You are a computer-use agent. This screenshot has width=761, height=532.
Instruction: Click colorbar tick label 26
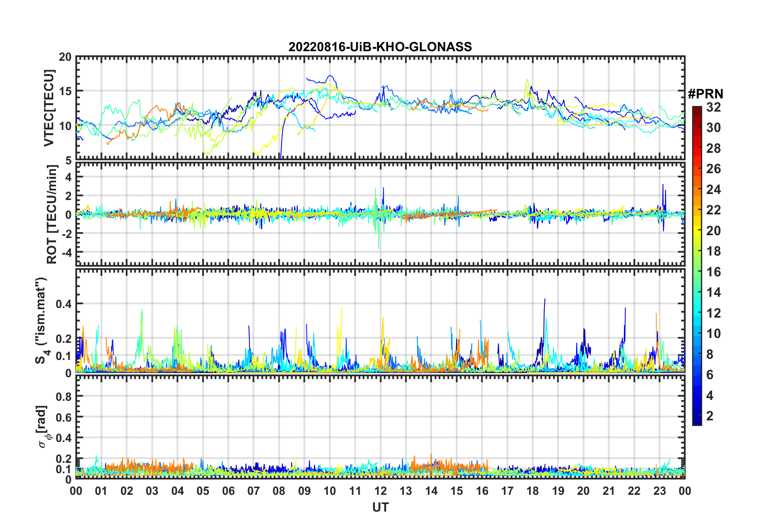[x=713, y=169]
